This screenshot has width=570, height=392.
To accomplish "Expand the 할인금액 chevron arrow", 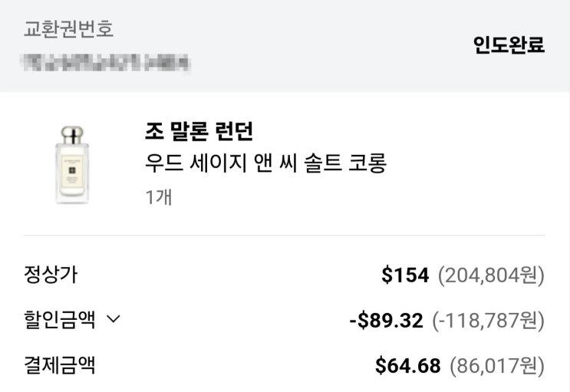I will pyautogui.click(x=114, y=321).
